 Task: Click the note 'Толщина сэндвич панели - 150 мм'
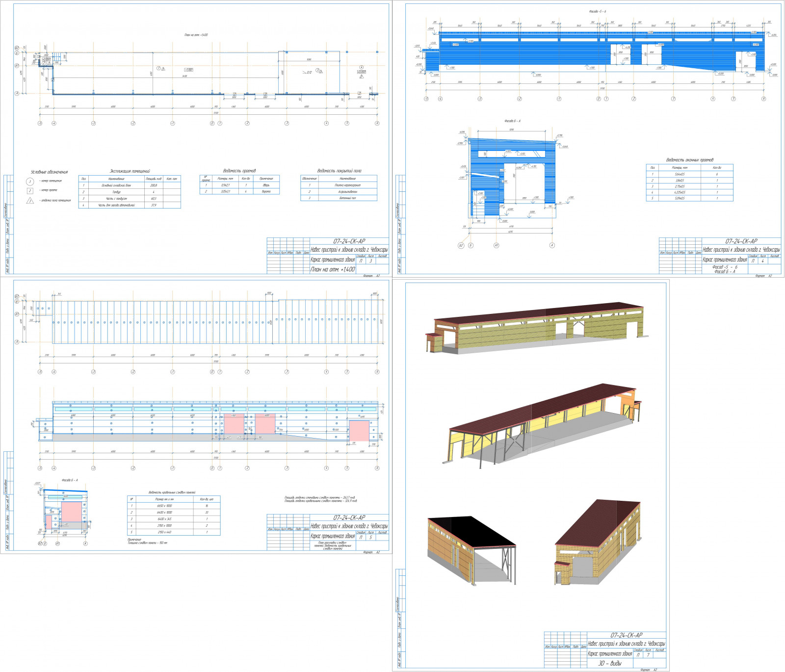(x=147, y=543)
